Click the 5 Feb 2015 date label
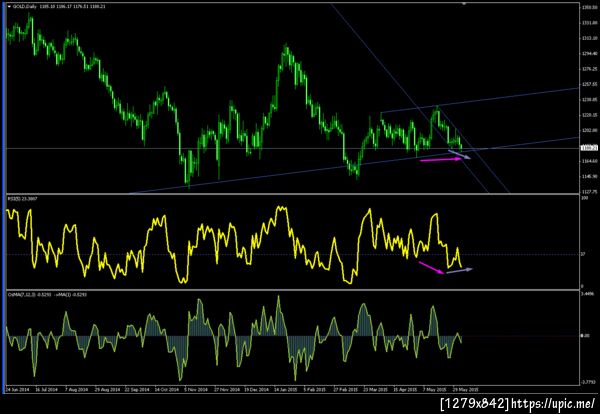 pyautogui.click(x=316, y=389)
